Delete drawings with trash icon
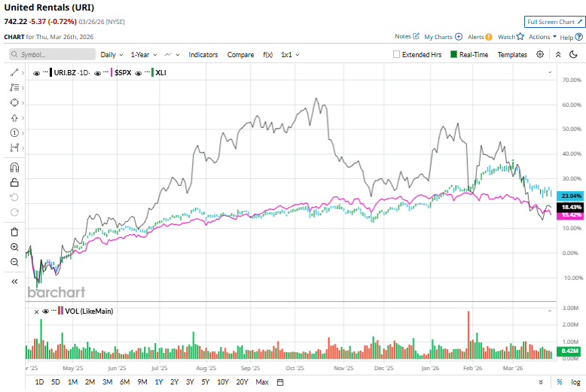Viewport: 586px width, 392px height. [x=14, y=232]
